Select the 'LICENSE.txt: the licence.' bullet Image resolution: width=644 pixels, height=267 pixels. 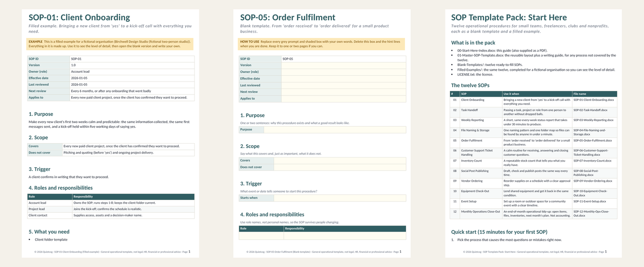tap(475, 74)
